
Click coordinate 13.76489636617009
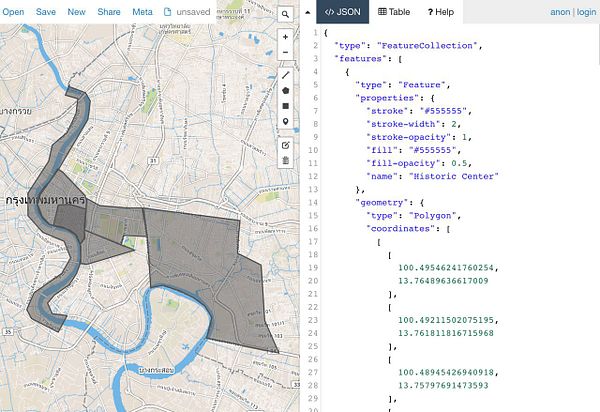click(x=443, y=281)
